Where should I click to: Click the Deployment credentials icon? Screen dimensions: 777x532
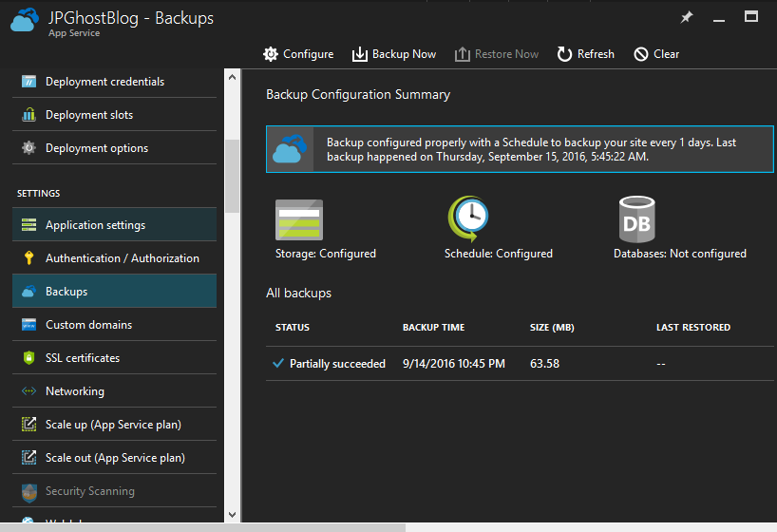(28, 82)
